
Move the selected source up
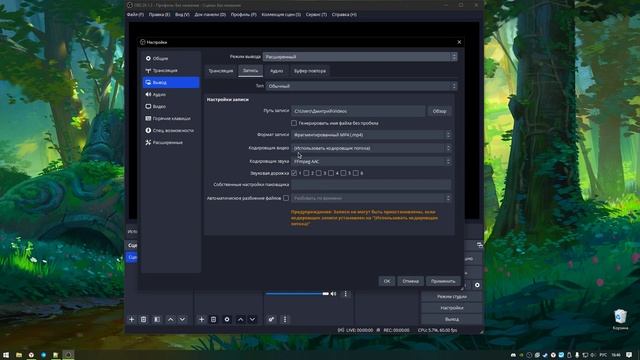(x=240, y=319)
